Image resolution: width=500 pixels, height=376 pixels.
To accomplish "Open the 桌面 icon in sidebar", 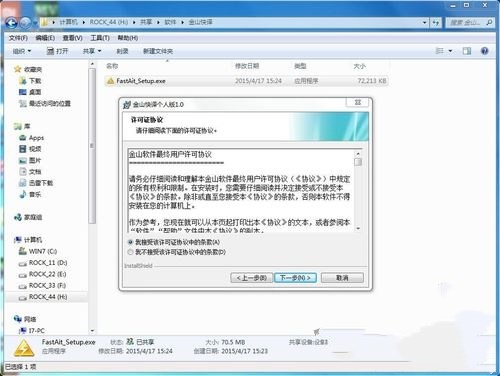I will click(x=23, y=92).
